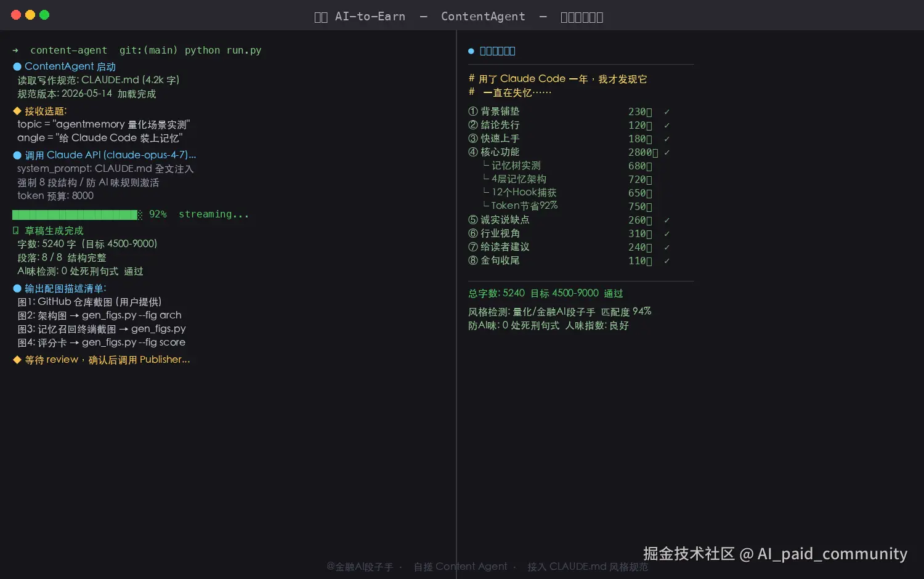Click the ⑤ 诚实说缺点 section label

[x=499, y=220]
